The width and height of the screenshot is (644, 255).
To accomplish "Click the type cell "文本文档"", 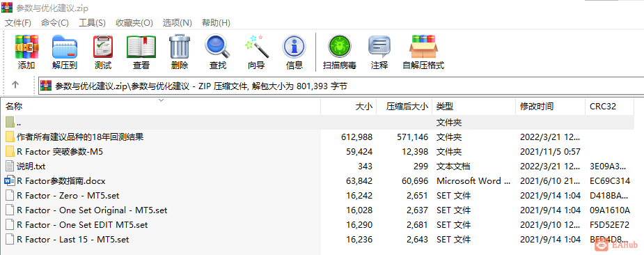I will pos(453,166).
